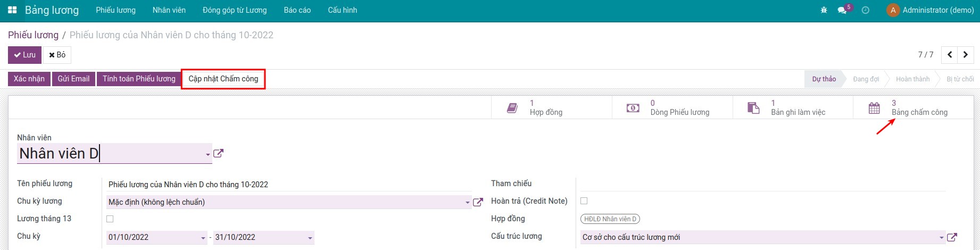
Task: Open the activities clock icon
Action: pyautogui.click(x=865, y=10)
